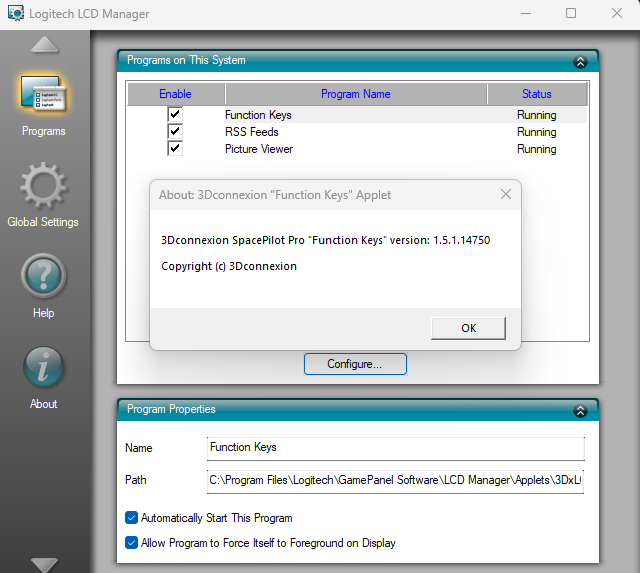This screenshot has height=573, width=640.
Task: Click Running status of RSS Feeds
Action: point(536,132)
